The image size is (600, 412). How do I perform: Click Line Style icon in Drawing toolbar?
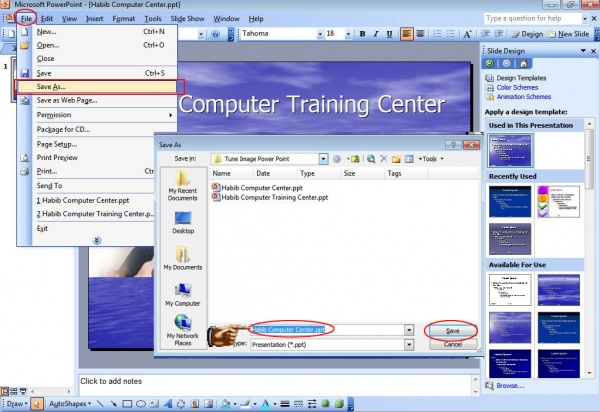[285, 404]
